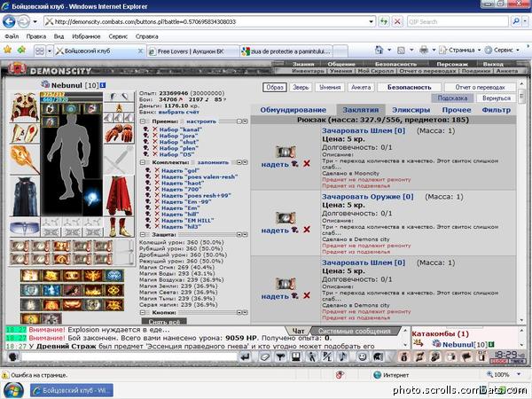
Task: Open the Favorites star icon
Action: 7,51
